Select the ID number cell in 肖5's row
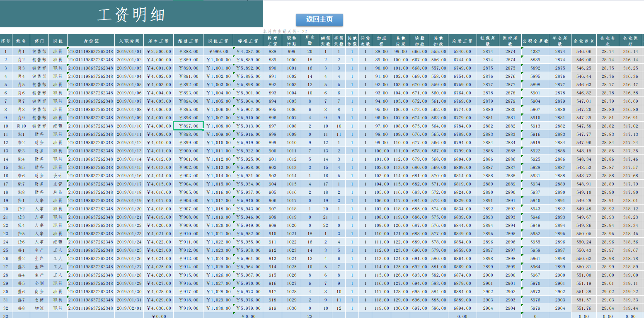This screenshot has height=318, width=644. [91, 85]
